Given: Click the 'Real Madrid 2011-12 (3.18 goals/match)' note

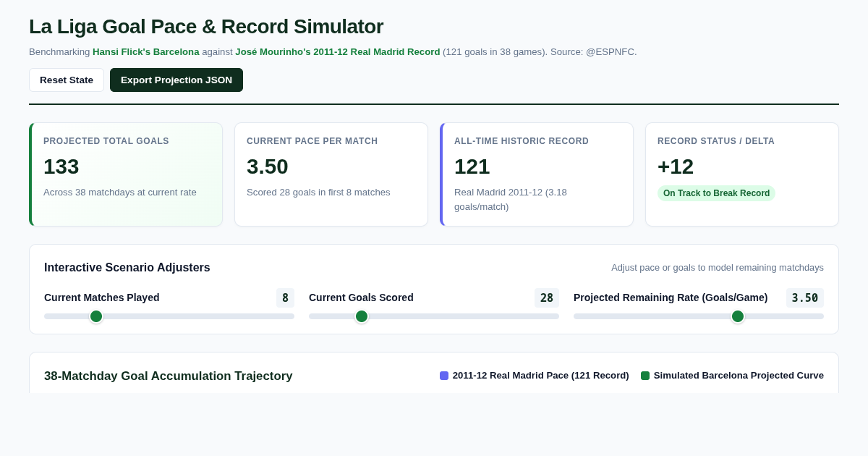Looking at the screenshot, I should (x=511, y=200).
